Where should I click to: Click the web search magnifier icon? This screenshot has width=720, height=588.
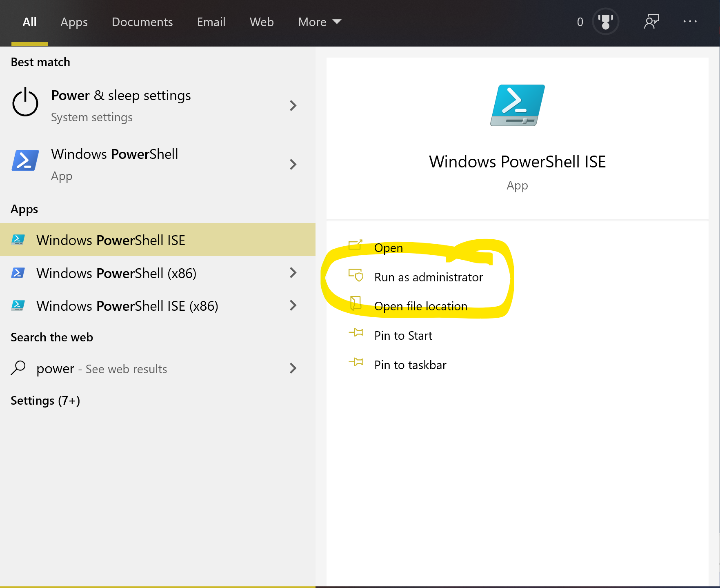(18, 368)
